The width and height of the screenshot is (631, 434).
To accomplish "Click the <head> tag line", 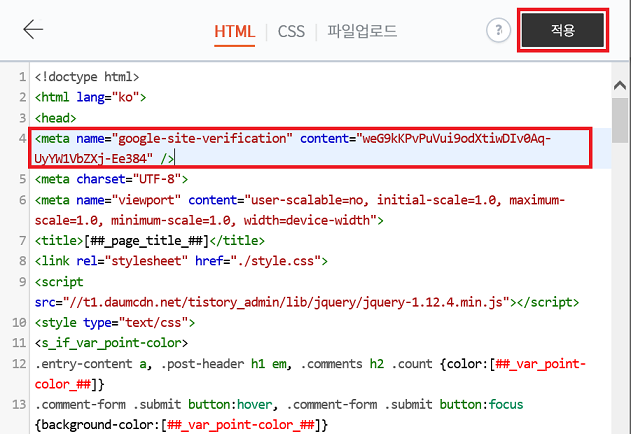I will 56,118.
